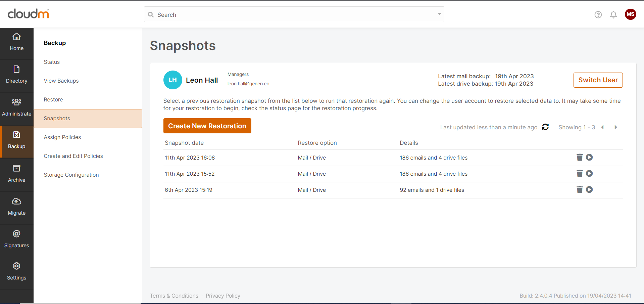The height and width of the screenshot is (304, 644).
Task: Refresh the snapshots list
Action: [545, 127]
